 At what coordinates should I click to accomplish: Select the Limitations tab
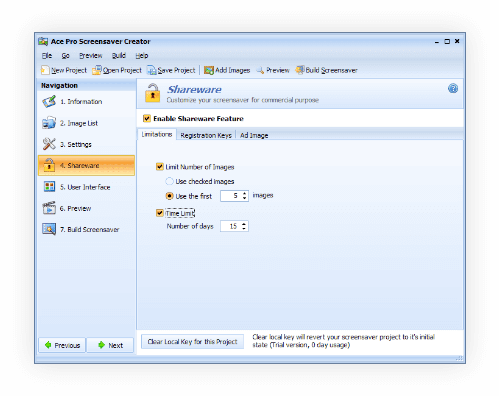157,134
